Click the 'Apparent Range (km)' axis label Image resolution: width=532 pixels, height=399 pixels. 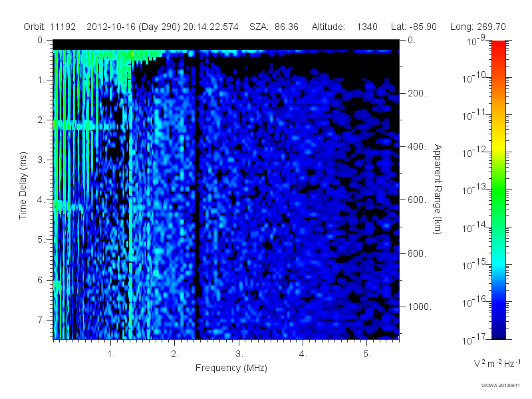[438, 189]
